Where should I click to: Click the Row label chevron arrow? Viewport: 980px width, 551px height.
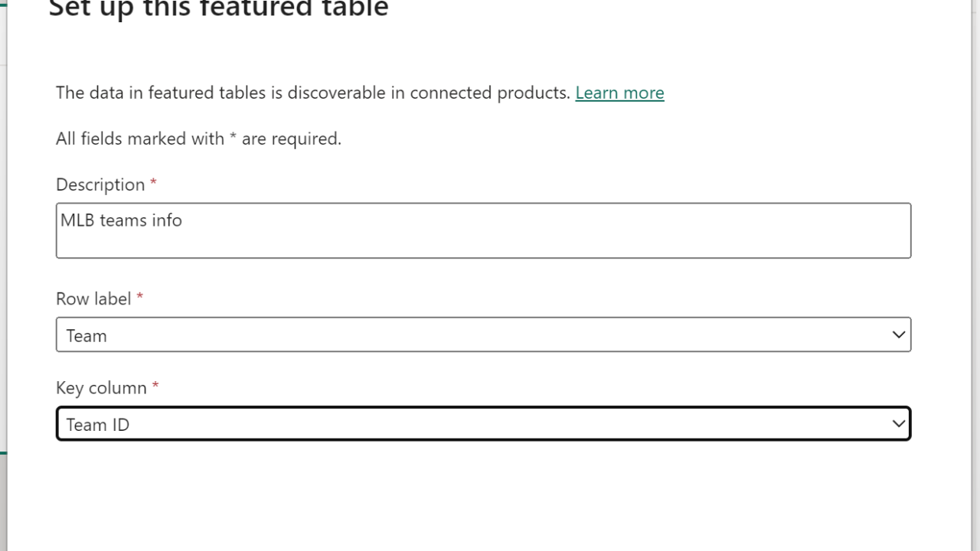pyautogui.click(x=899, y=335)
